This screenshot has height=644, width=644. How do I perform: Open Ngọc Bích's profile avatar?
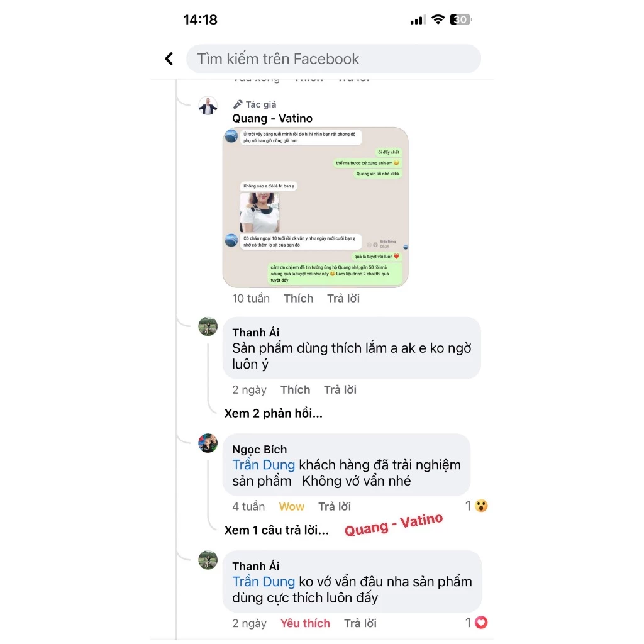point(208,443)
